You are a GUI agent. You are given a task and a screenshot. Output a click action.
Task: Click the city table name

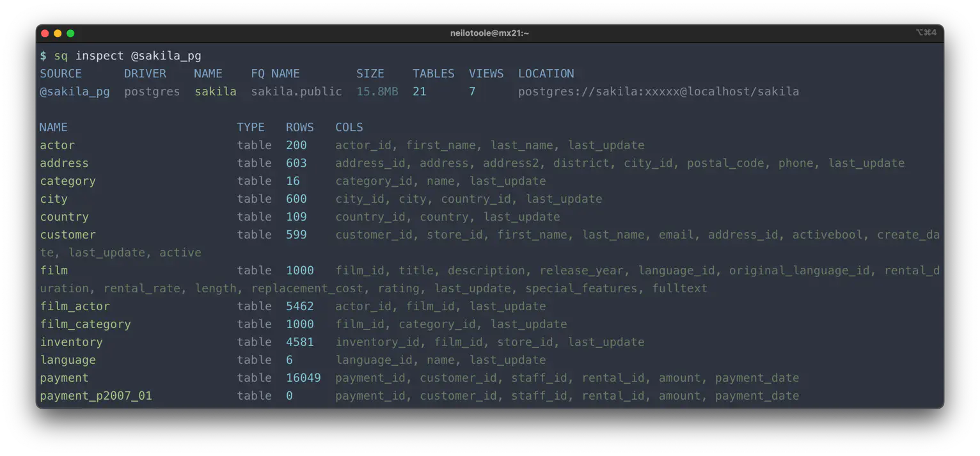pyautogui.click(x=54, y=199)
